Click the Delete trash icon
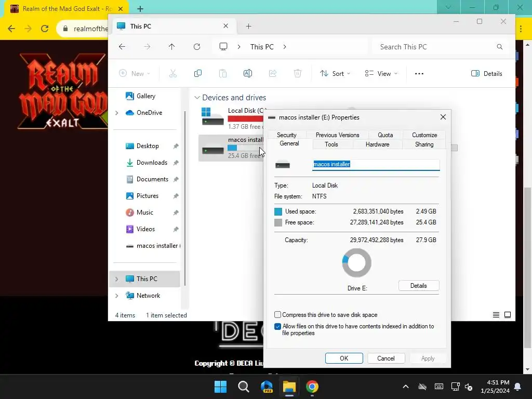Screen dimensions: 532x399 (x=298, y=73)
